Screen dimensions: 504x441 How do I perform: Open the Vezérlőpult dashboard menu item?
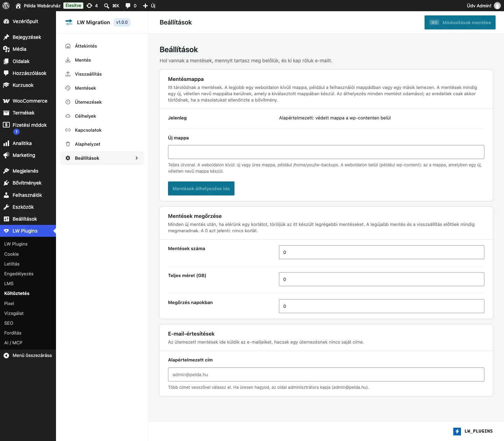28,21
